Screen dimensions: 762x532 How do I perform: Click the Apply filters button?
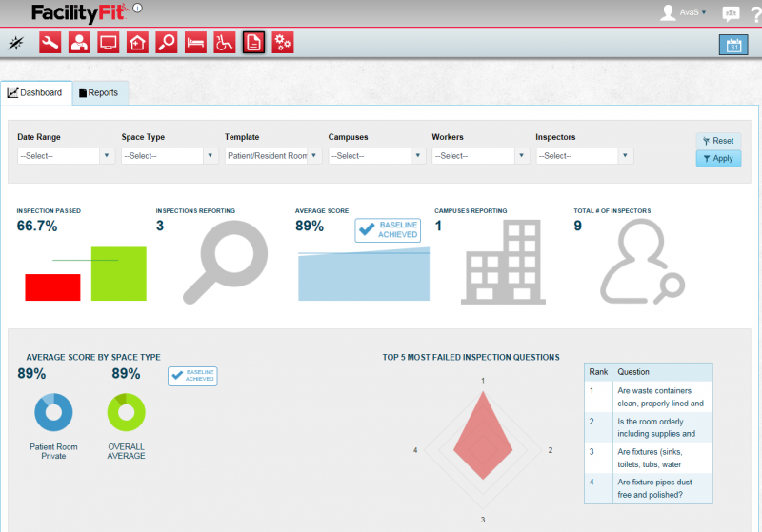tap(718, 158)
